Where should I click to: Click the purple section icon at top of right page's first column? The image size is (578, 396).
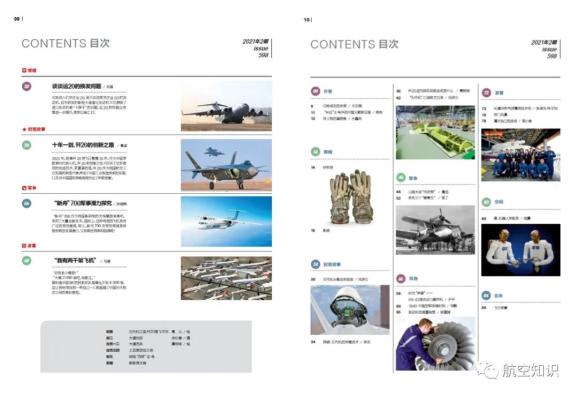pyautogui.click(x=315, y=91)
